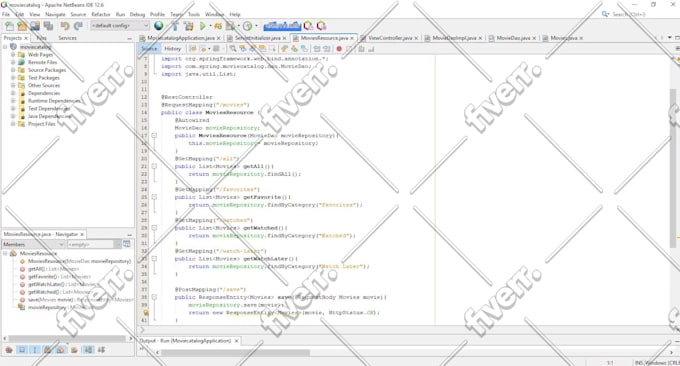Click the second circular NetBeans logo icon in the main toolbar
This screenshot has width=680, height=366.
click(321, 26)
